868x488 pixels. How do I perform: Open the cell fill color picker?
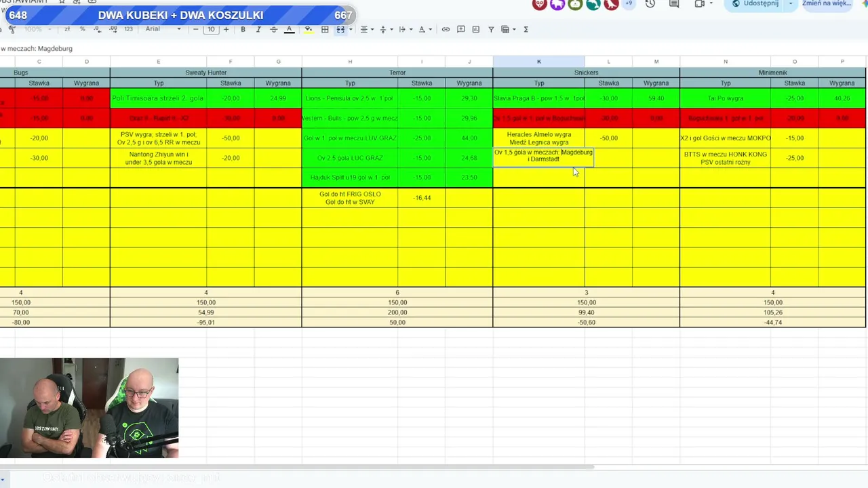point(309,29)
